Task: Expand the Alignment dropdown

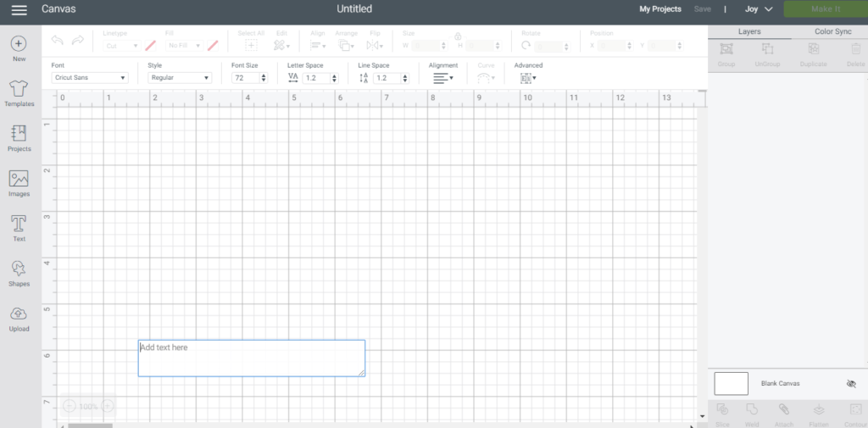Action: 443,78
